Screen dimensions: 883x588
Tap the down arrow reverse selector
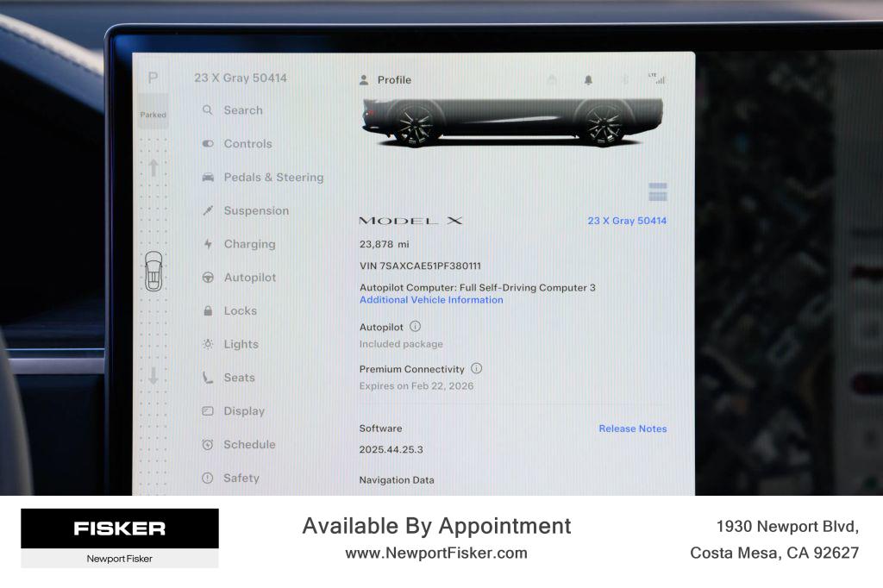point(153,375)
